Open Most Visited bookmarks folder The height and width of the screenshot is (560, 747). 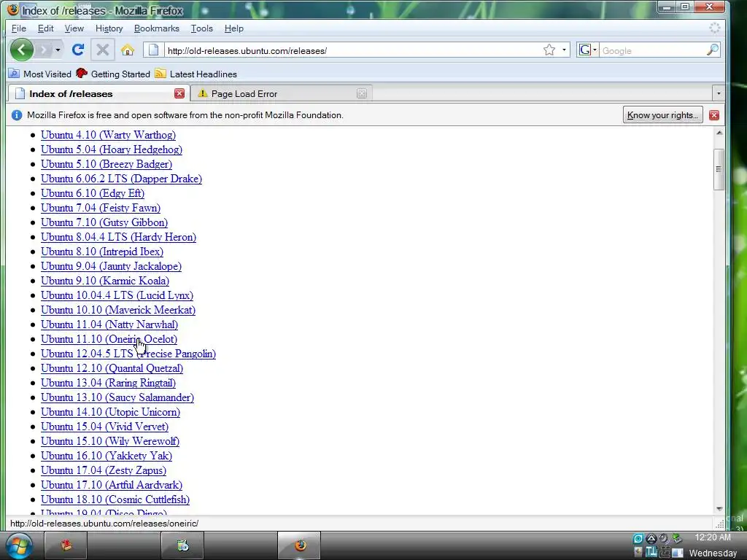pos(40,74)
